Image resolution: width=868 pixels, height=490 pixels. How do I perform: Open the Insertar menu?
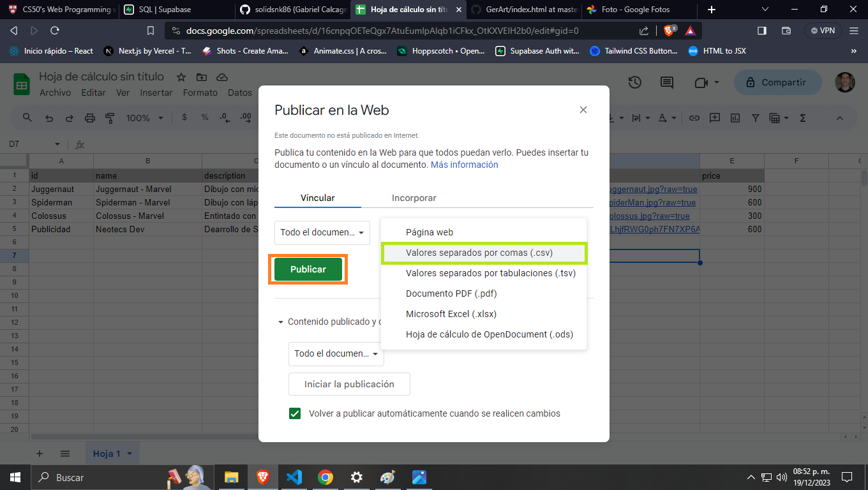(156, 93)
